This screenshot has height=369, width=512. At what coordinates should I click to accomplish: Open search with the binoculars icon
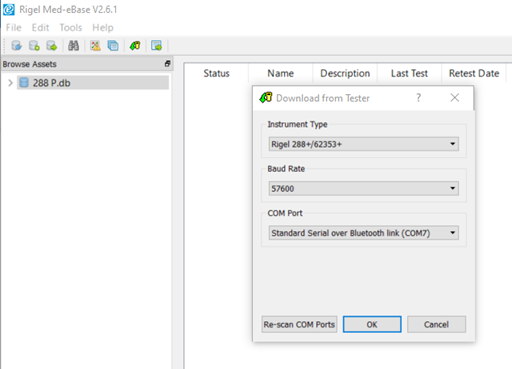tap(73, 45)
